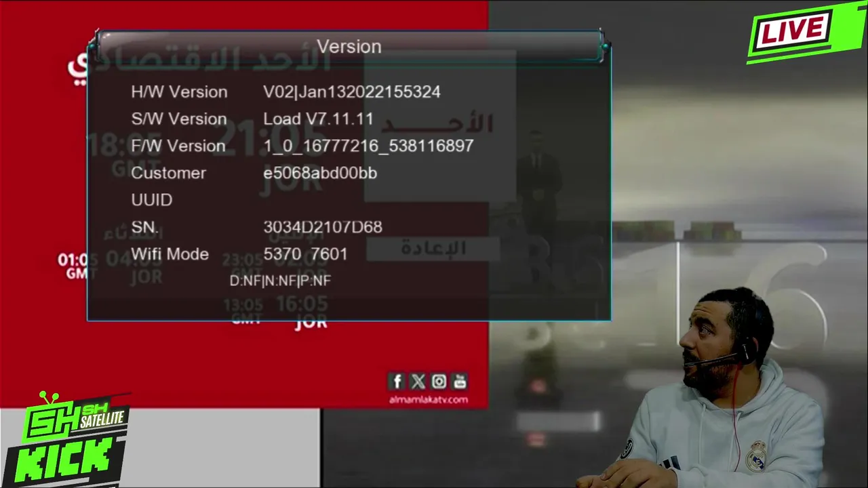Select the S/W Version label
Image resolution: width=868 pixels, height=488 pixels.
click(179, 119)
